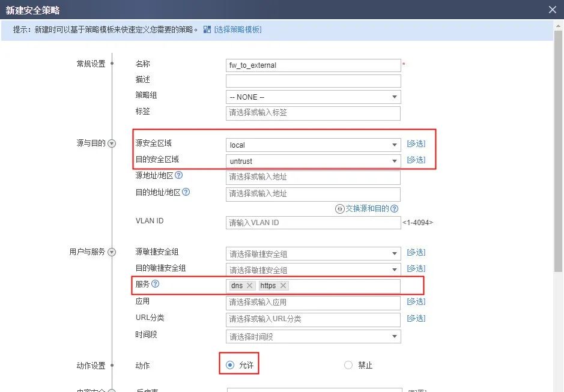Click 多选 next to destination security zone
Screen dimensions: 564x392
click(416, 160)
